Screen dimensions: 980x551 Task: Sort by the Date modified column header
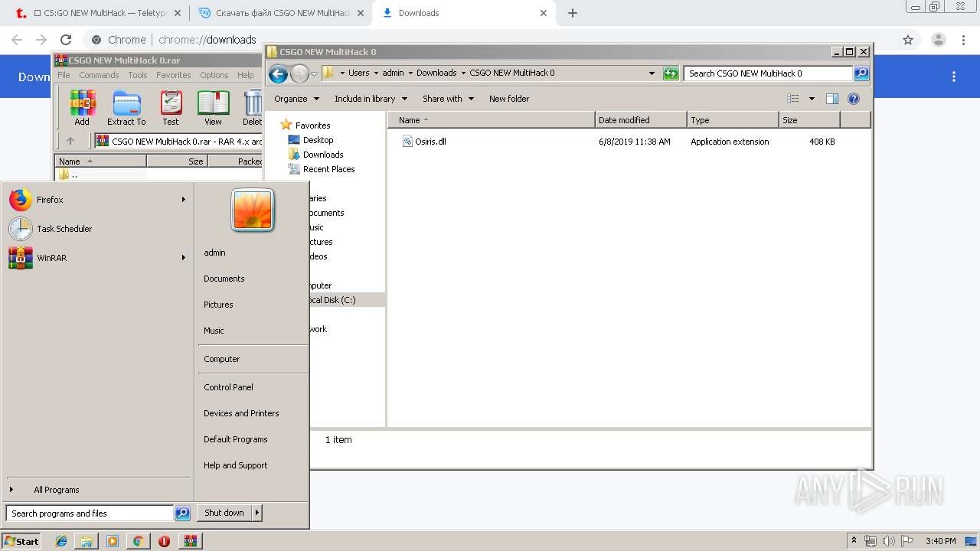point(641,120)
